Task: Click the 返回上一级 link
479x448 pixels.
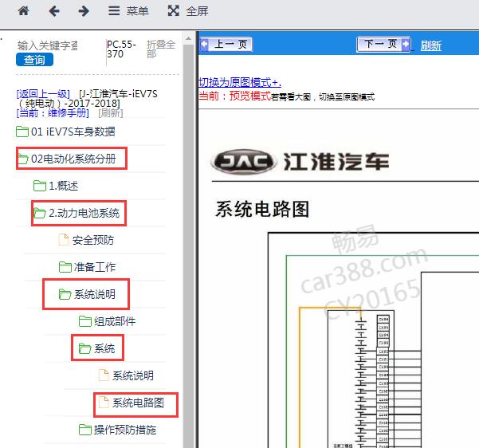Action: coord(43,94)
